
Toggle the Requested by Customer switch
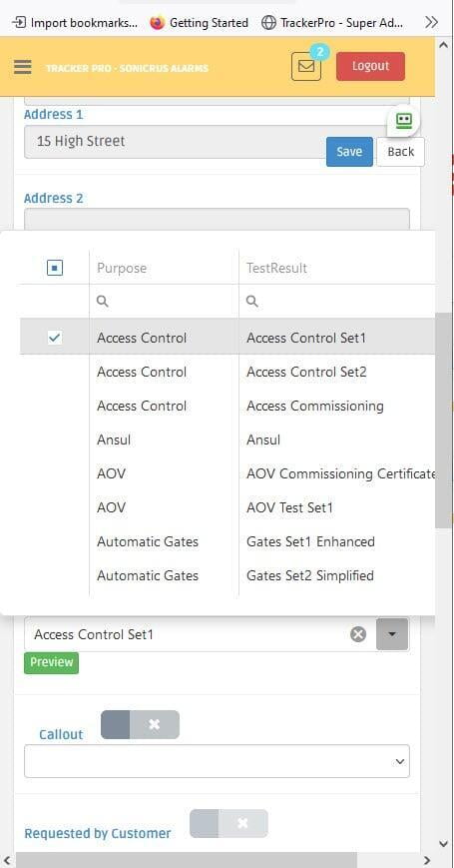[228, 824]
